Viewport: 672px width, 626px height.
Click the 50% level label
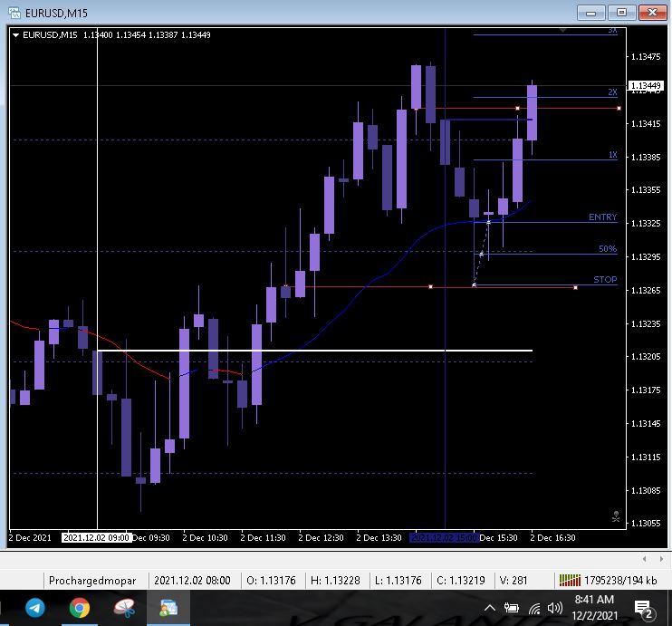[608, 249]
